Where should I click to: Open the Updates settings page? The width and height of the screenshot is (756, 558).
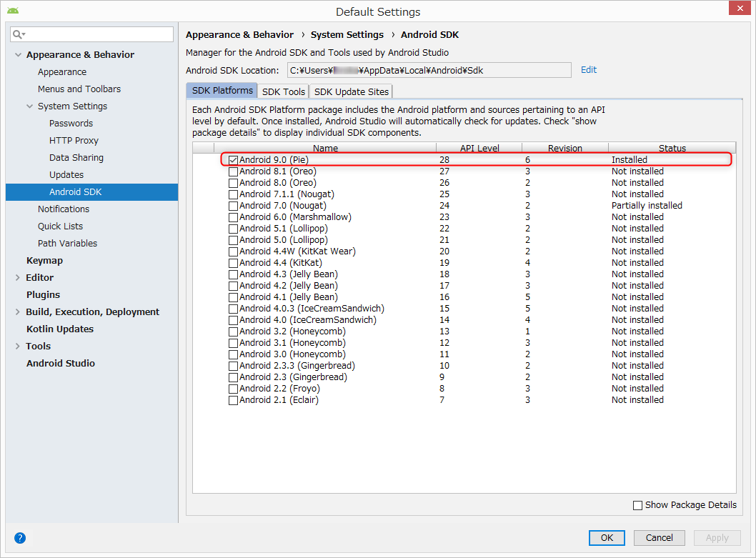click(x=66, y=174)
